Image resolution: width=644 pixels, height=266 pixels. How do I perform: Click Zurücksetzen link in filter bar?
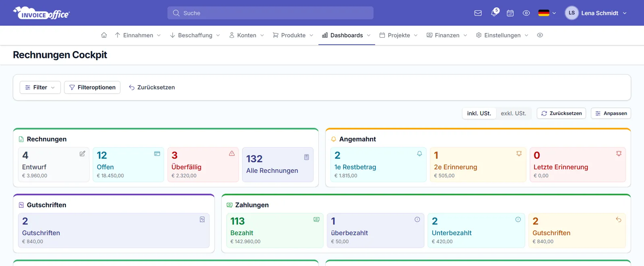click(152, 87)
